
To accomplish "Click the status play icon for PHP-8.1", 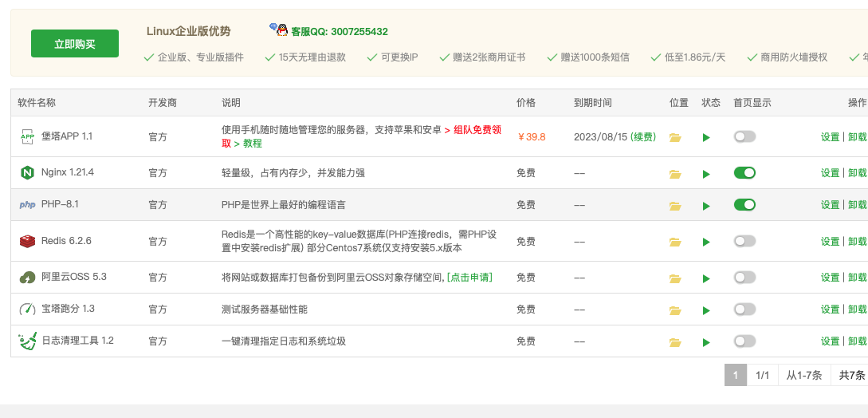I will [x=706, y=206].
